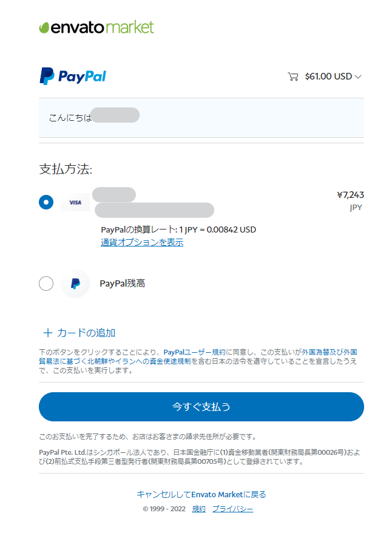Click the ¥7,243 JPY amount
The width and height of the screenshot is (392, 544).
[x=350, y=201]
